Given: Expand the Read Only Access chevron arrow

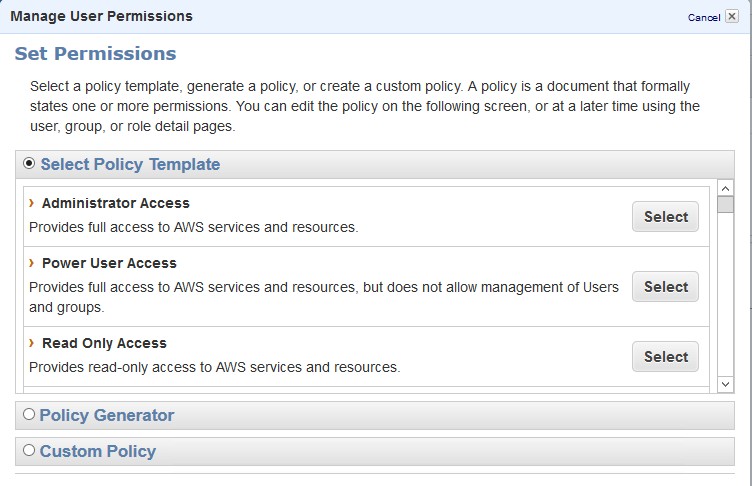Looking at the screenshot, I should point(32,343).
